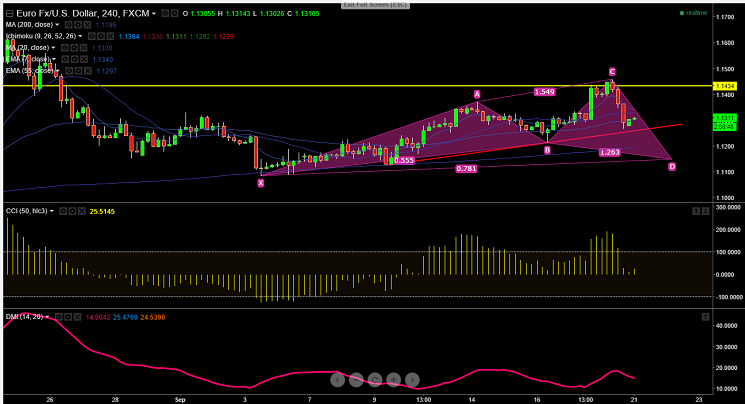The image size is (745, 404).
Task: Zoom in the chart with the plus control
Action: click(393, 379)
